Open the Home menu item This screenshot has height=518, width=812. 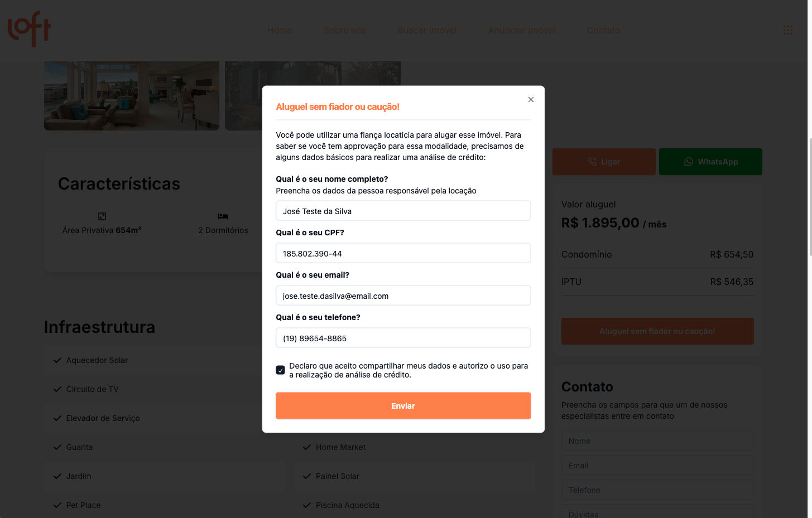[x=280, y=31]
